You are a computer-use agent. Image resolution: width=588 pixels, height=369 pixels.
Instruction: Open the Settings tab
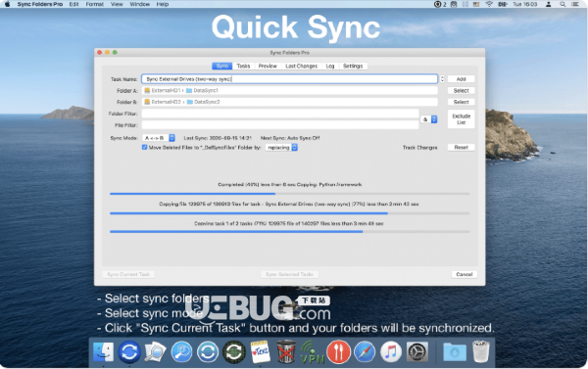point(353,66)
